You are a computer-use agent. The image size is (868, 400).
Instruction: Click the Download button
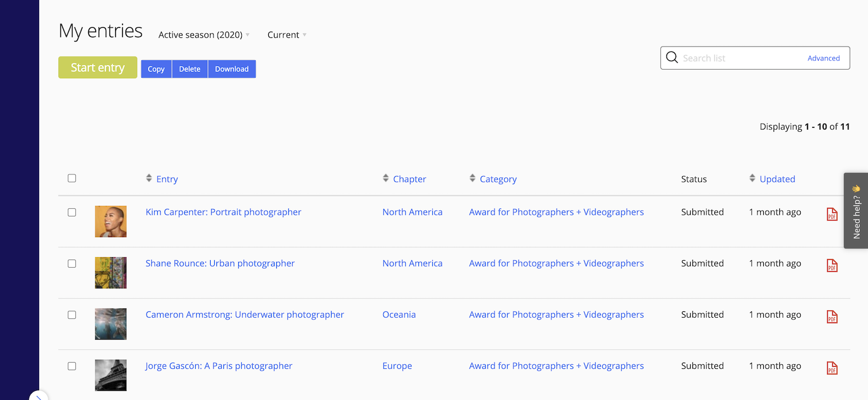coord(231,69)
